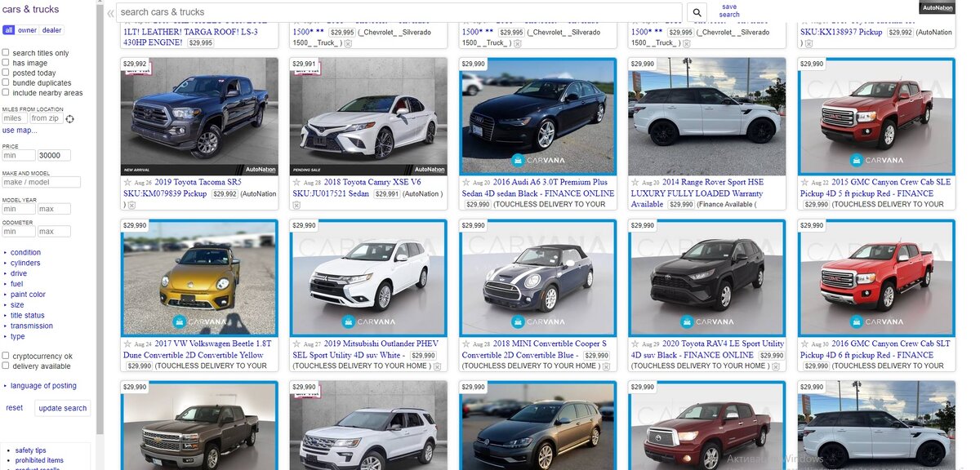The image size is (980, 470).
Task: Switch to the 'dealer' tab
Action: pyautogui.click(x=52, y=30)
